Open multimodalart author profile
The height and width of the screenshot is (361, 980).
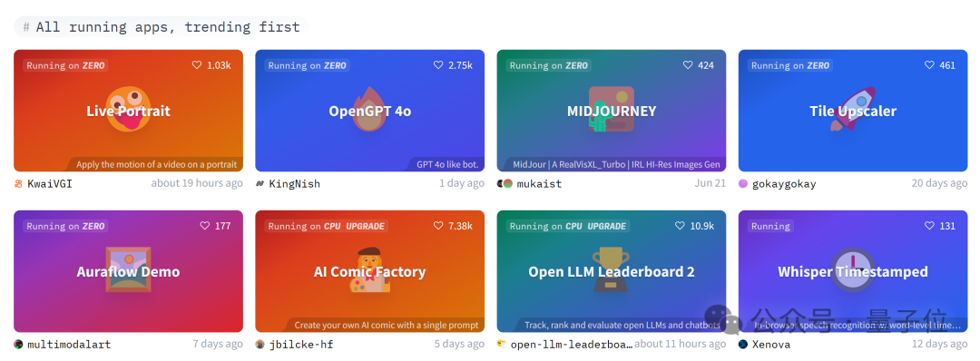point(69,344)
